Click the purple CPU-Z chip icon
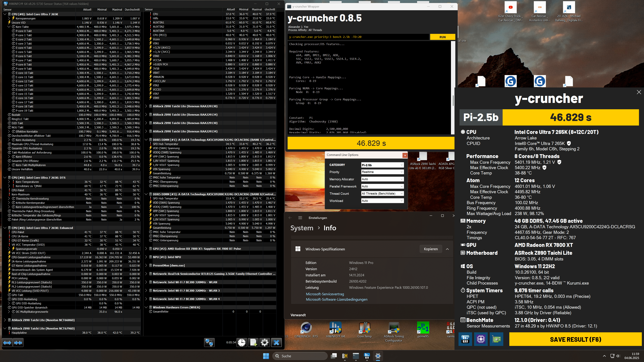Image resolution: width=644 pixels, height=362 pixels. 481,339
